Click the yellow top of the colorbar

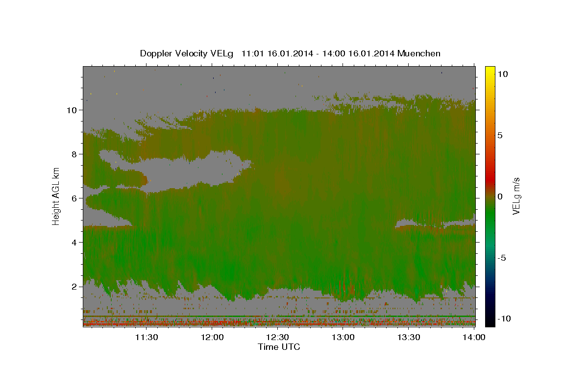pos(490,71)
